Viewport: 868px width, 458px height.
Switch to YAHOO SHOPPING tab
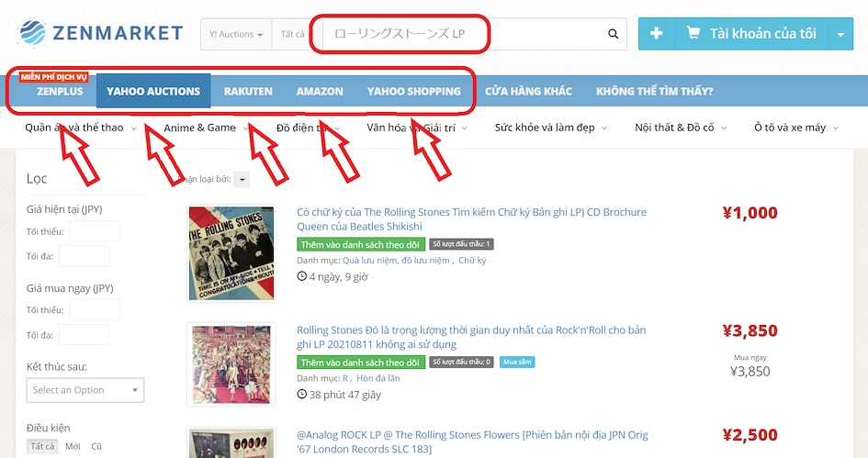(x=413, y=91)
